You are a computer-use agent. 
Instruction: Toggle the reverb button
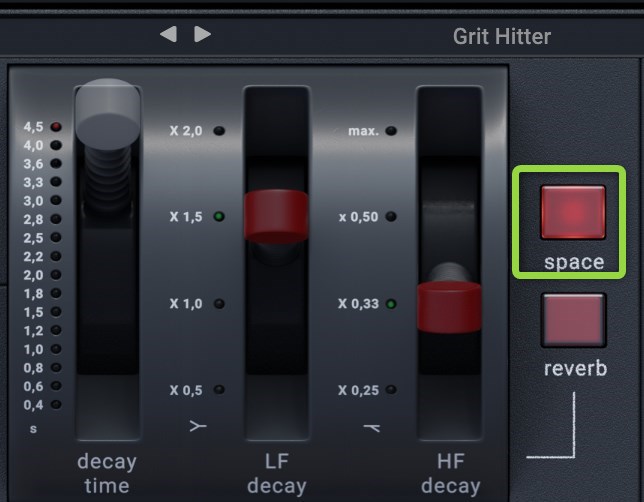coord(573,319)
